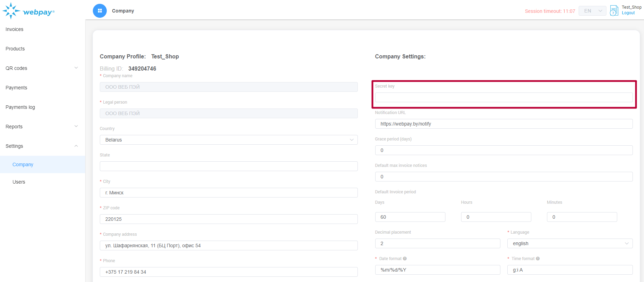The height and width of the screenshot is (282, 644).
Task: Expand the Reports menu
Action: click(x=42, y=127)
